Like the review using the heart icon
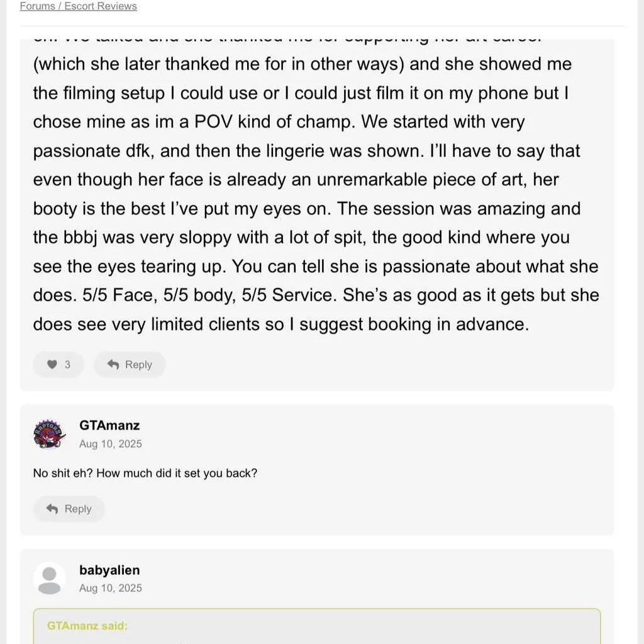This screenshot has height=644, width=644. pyautogui.click(x=52, y=365)
